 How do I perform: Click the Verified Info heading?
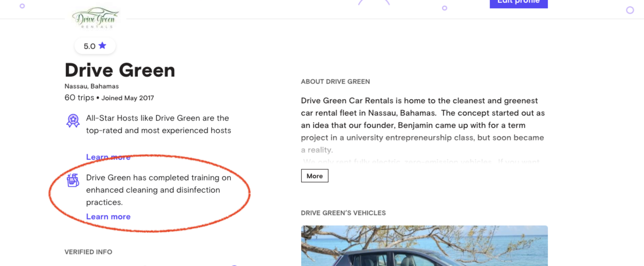tap(88, 252)
